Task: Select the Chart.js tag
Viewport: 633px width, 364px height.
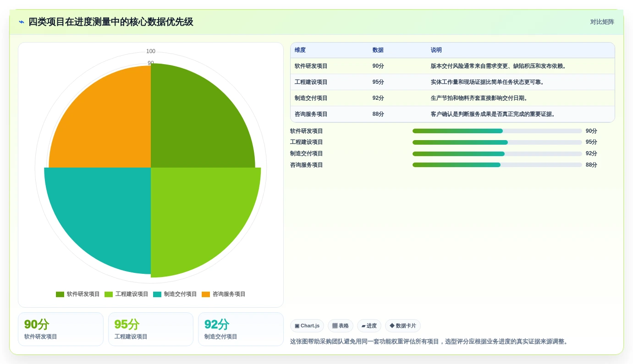Action: pyautogui.click(x=307, y=326)
